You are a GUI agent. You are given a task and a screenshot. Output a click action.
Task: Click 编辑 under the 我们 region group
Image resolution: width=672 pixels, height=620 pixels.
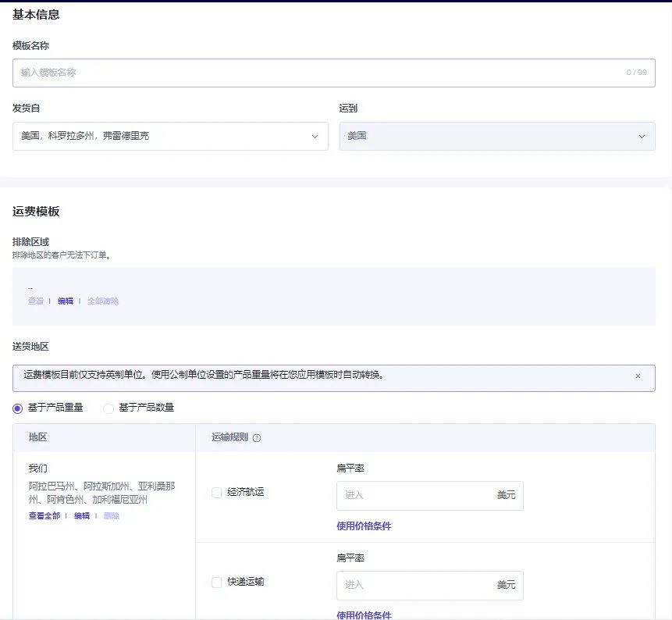(81, 515)
